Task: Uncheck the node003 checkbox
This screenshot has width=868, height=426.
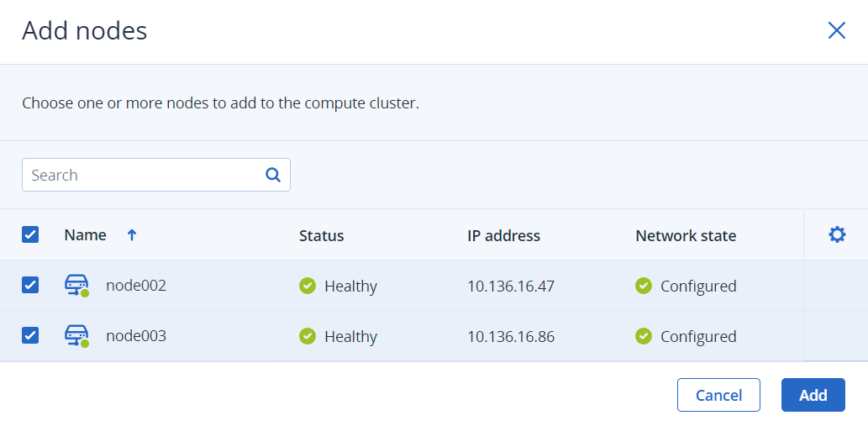Action: 30,335
